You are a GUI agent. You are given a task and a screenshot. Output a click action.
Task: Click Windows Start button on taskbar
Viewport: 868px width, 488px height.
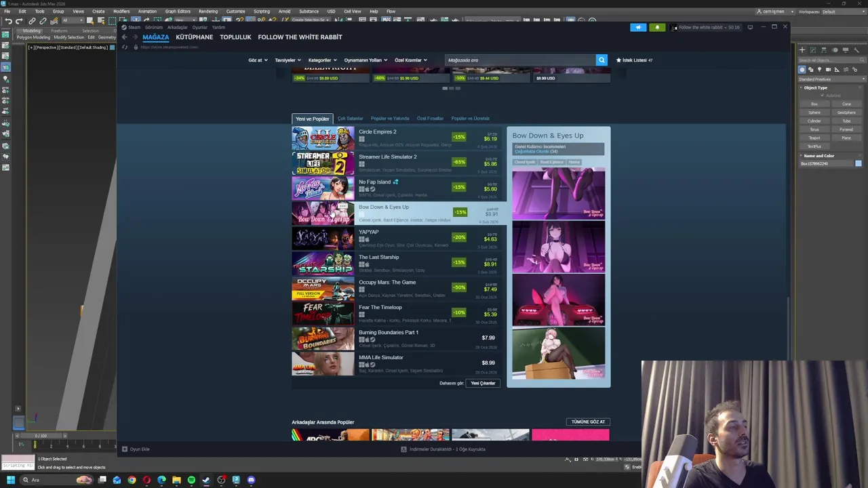(10, 480)
